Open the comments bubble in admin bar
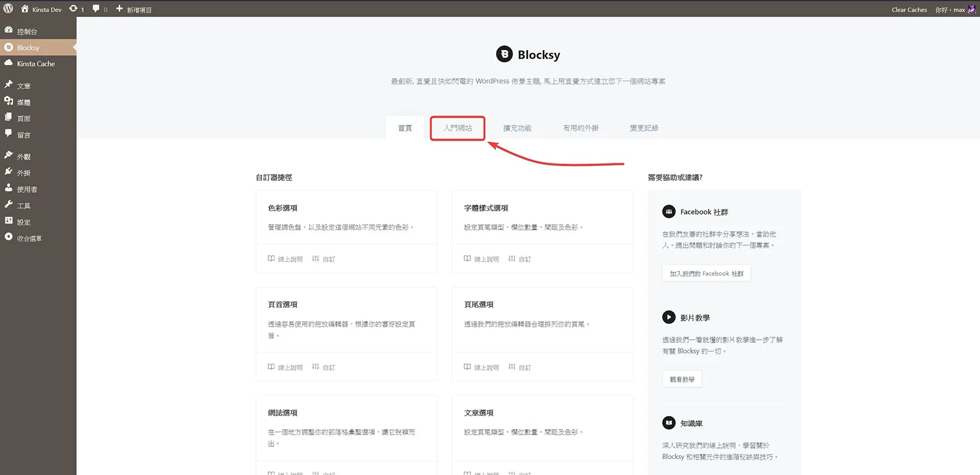 (99, 9)
